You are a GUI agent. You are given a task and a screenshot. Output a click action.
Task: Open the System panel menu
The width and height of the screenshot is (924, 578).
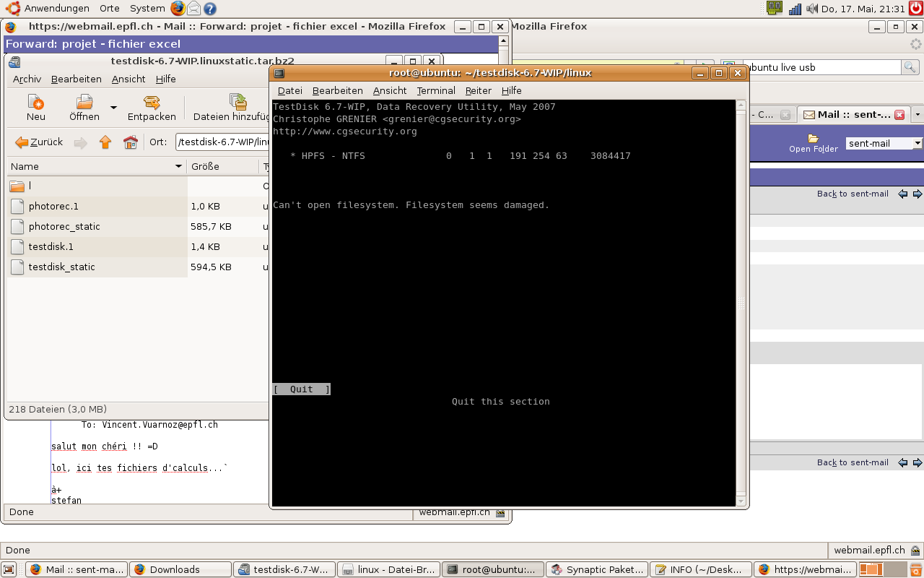[x=147, y=9]
